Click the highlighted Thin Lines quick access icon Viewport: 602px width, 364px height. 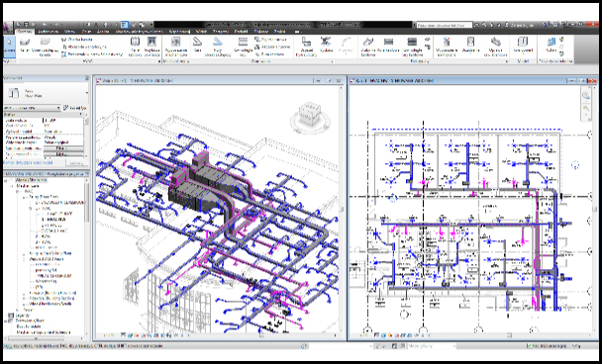click(x=124, y=25)
